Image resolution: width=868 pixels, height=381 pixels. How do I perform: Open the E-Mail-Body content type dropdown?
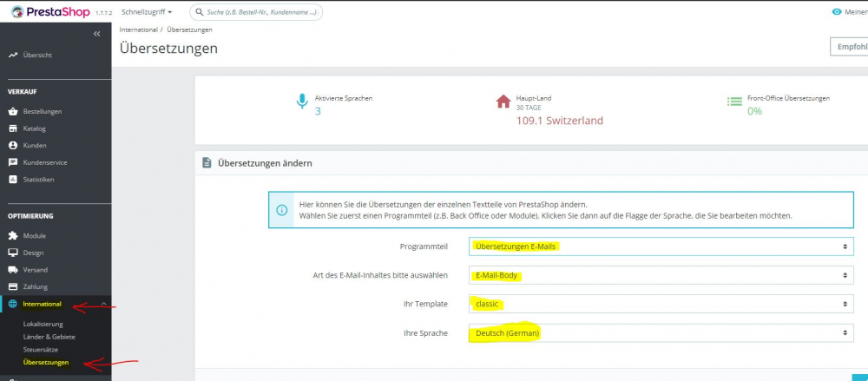pyautogui.click(x=661, y=275)
